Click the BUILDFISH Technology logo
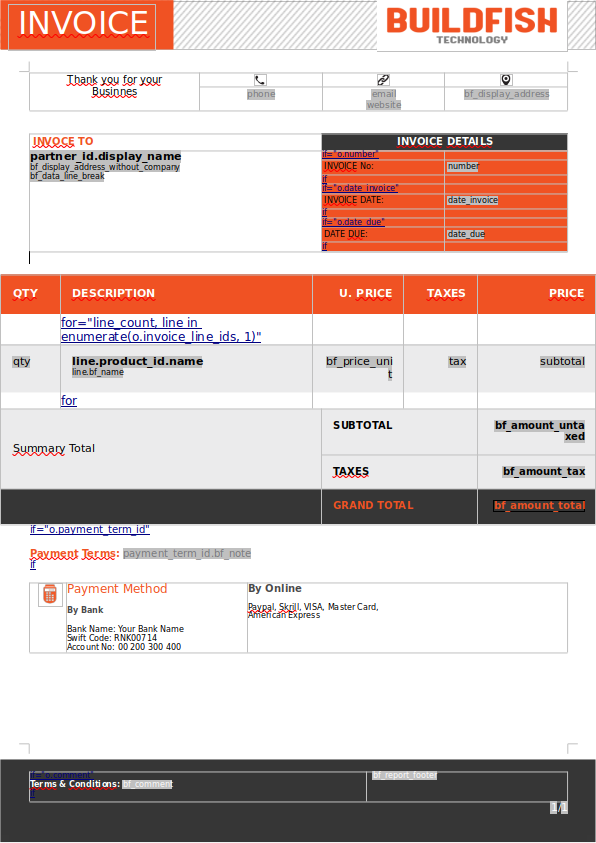The width and height of the screenshot is (596, 843). (x=472, y=25)
